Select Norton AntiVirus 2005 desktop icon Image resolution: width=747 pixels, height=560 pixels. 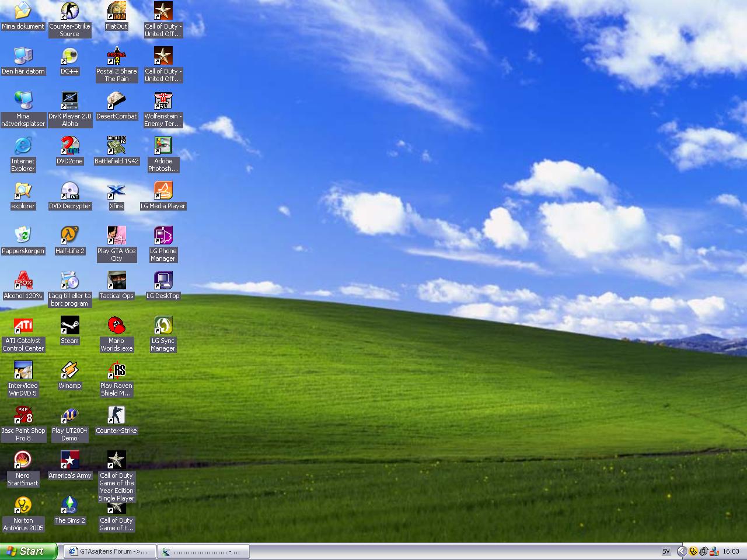pyautogui.click(x=23, y=505)
